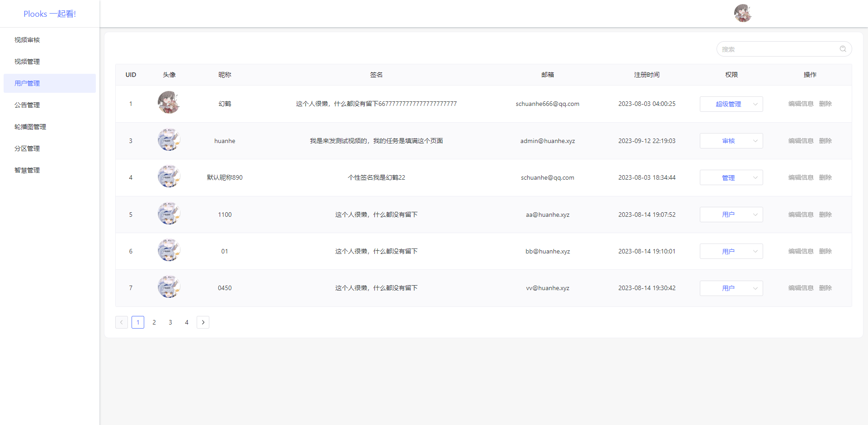The width and height of the screenshot is (868, 425).
Task: Click the next page arrow
Action: tap(203, 322)
